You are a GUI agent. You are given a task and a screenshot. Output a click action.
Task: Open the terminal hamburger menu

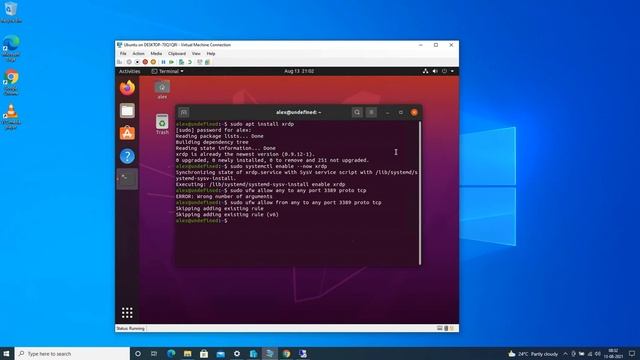[x=371, y=112]
